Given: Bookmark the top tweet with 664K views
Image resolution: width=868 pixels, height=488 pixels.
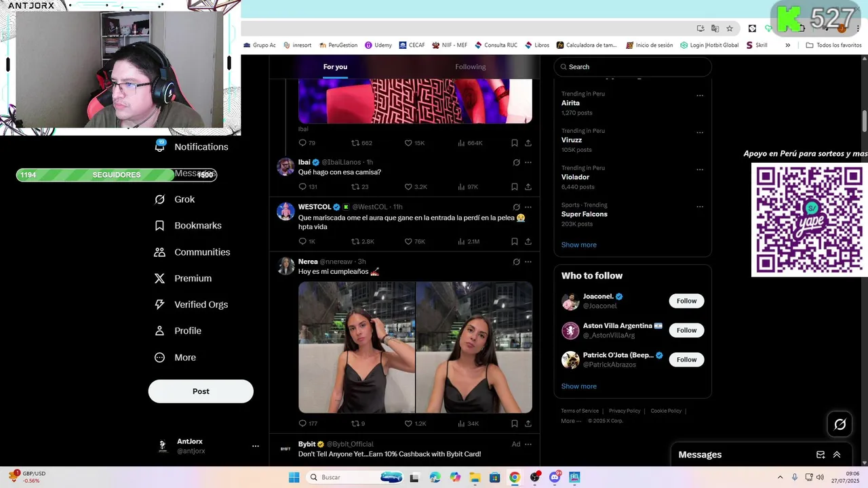Looking at the screenshot, I should (515, 143).
